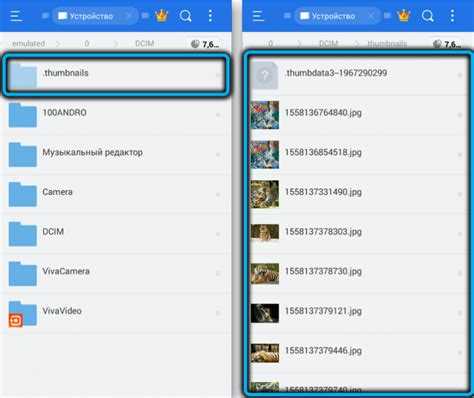Select the Устройство tab in left panel
The image size is (474, 398).
(x=95, y=16)
